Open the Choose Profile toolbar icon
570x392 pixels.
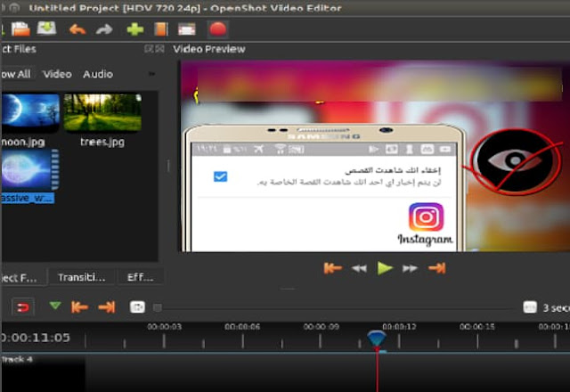(160, 29)
